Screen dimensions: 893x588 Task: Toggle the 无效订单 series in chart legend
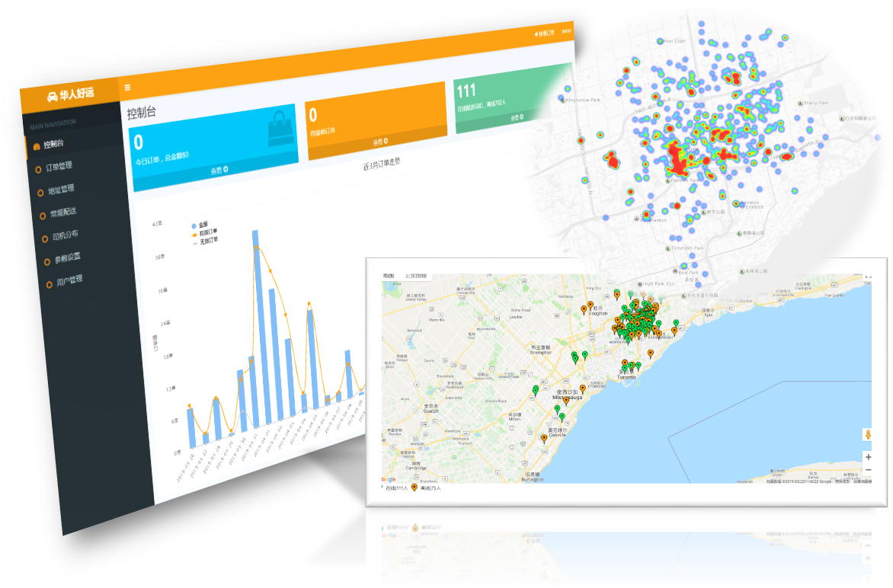coord(205,241)
